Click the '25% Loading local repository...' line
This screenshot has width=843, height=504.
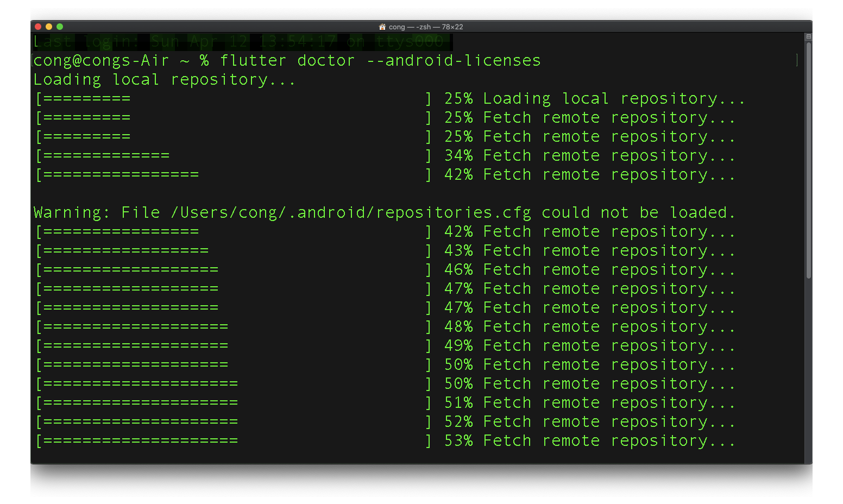pos(594,98)
